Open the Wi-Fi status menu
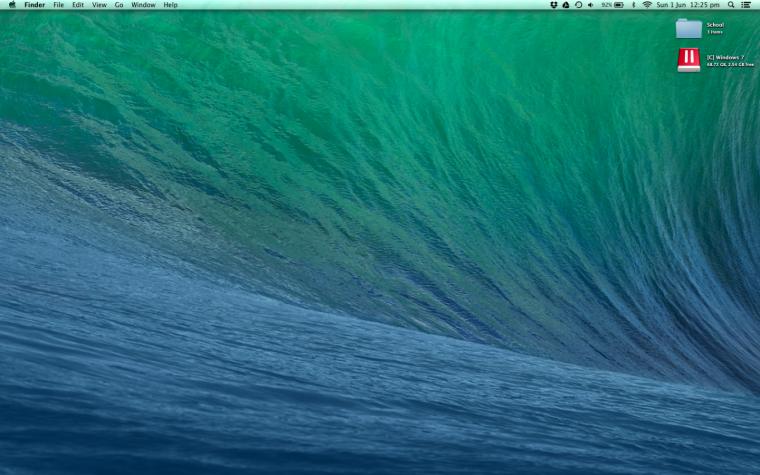The width and height of the screenshot is (760, 475). click(647, 5)
